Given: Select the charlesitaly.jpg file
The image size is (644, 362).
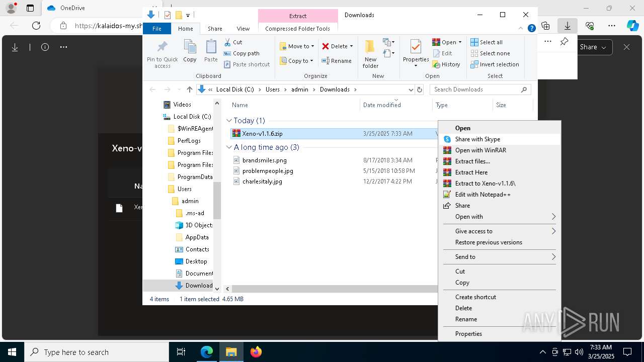Looking at the screenshot, I should pos(262,182).
